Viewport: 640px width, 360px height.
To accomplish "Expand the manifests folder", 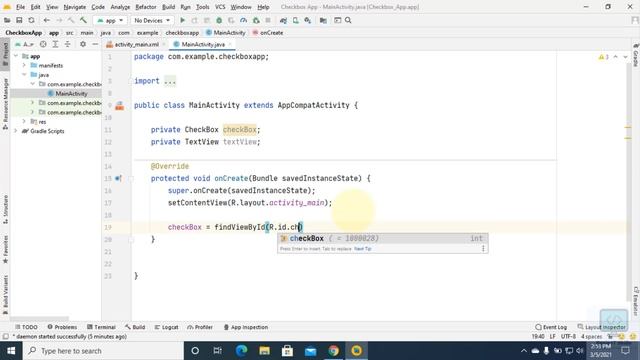I will coord(24,65).
